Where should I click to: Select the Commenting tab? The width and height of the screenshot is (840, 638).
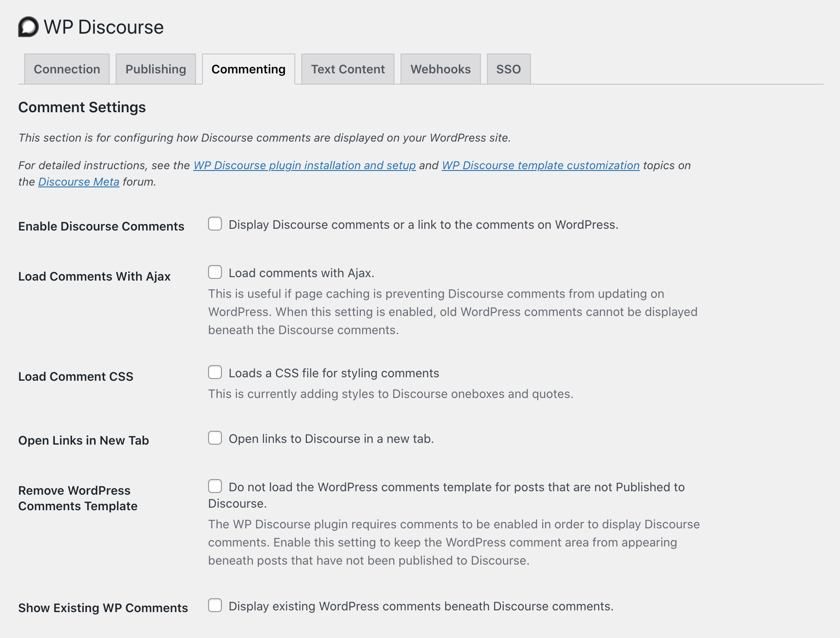coord(249,69)
